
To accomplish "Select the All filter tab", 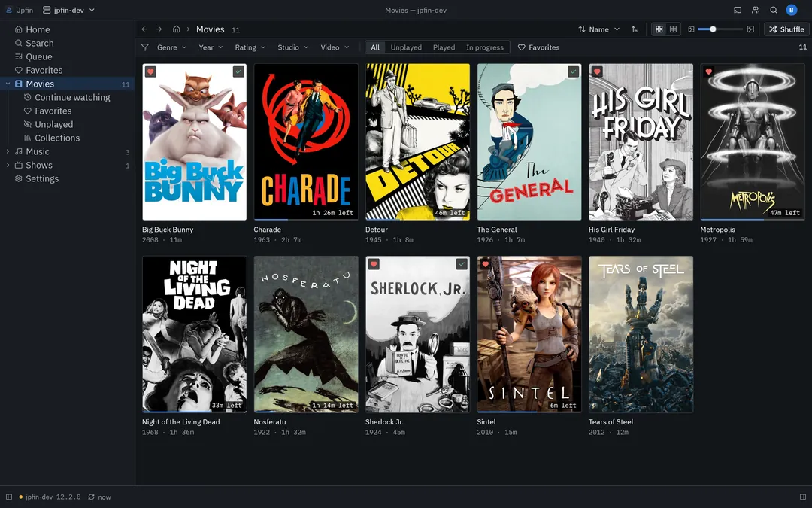I will (x=375, y=47).
